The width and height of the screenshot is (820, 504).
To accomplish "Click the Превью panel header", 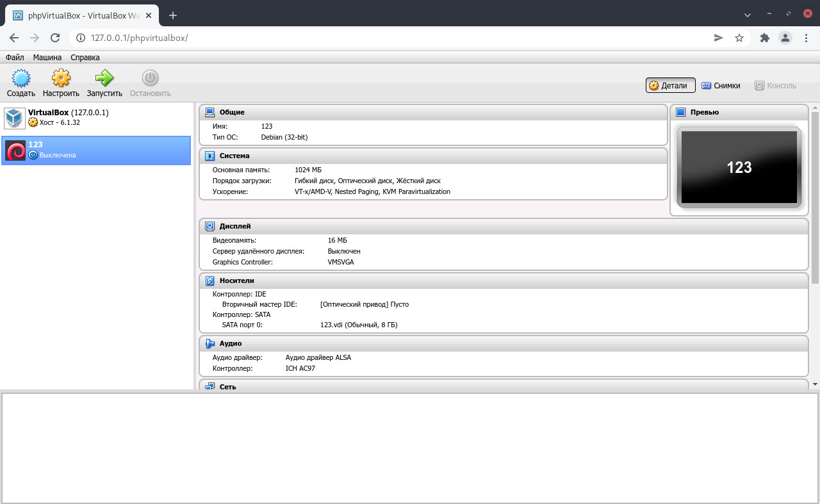I will (739, 112).
